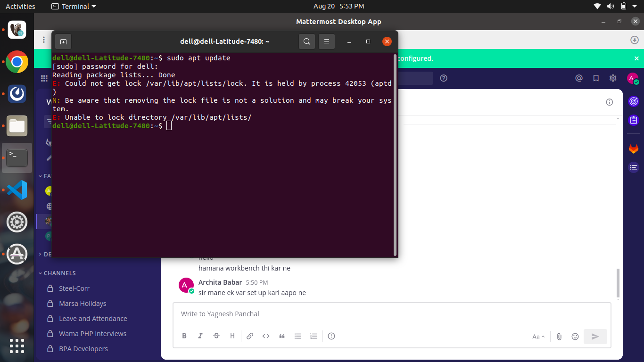
Task: Launch Google Chrome from the dock
Action: tap(17, 62)
